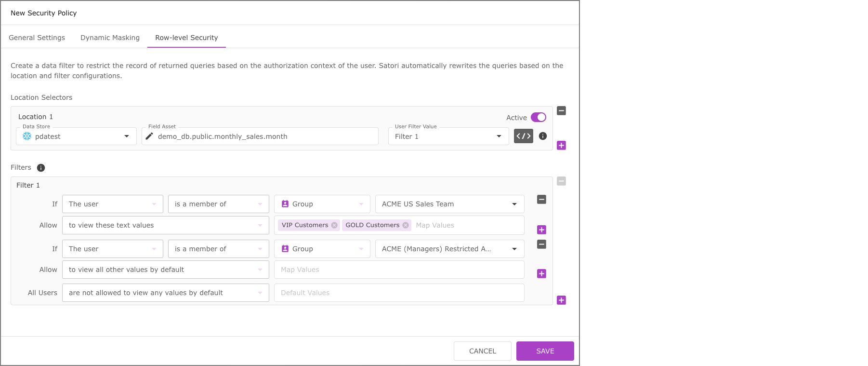868x366 pixels.
Task: Toggle the Active switch for Location 1
Action: tap(539, 117)
